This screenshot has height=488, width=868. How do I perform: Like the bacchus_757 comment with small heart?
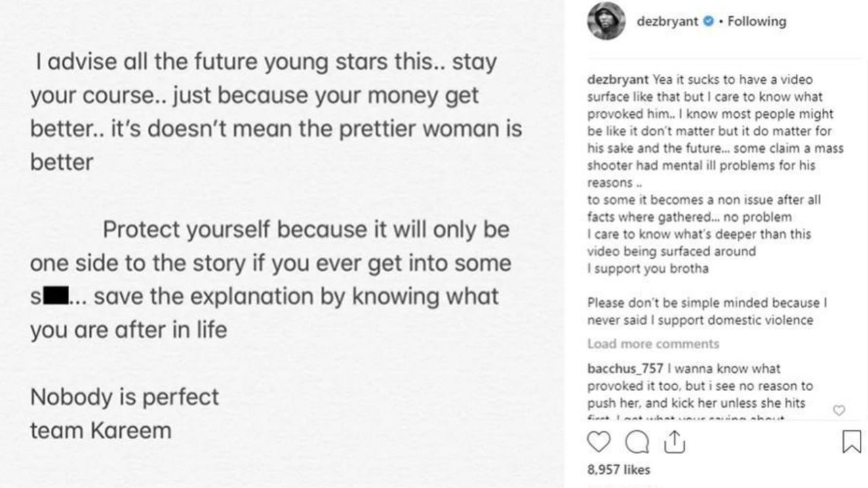(x=839, y=410)
